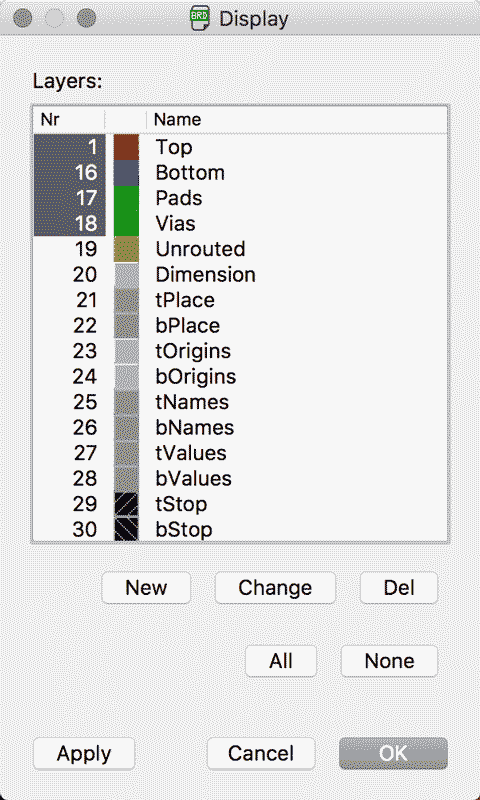Screen dimensions: 480x800
Task: Toggle visibility of layer number 1
Action: (70, 147)
